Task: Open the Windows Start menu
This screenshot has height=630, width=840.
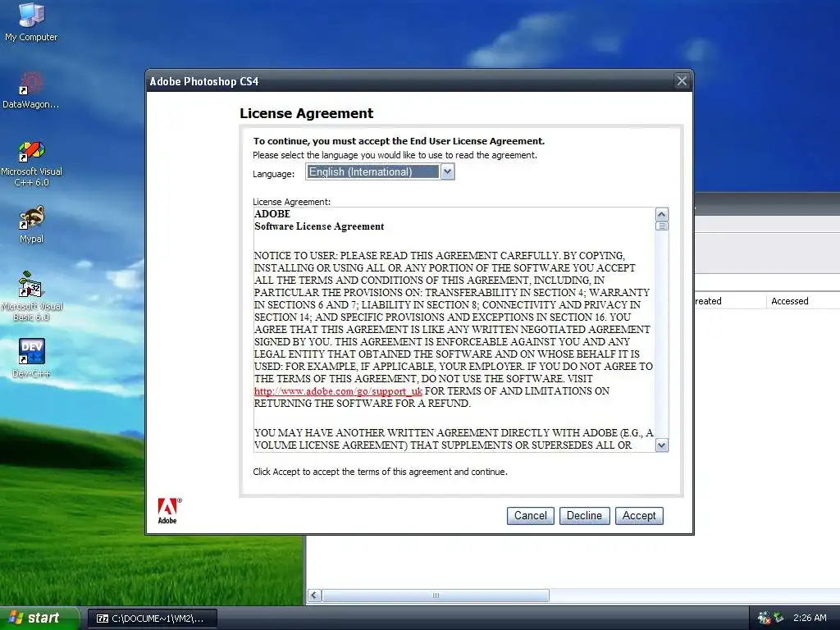Action: pos(39,619)
